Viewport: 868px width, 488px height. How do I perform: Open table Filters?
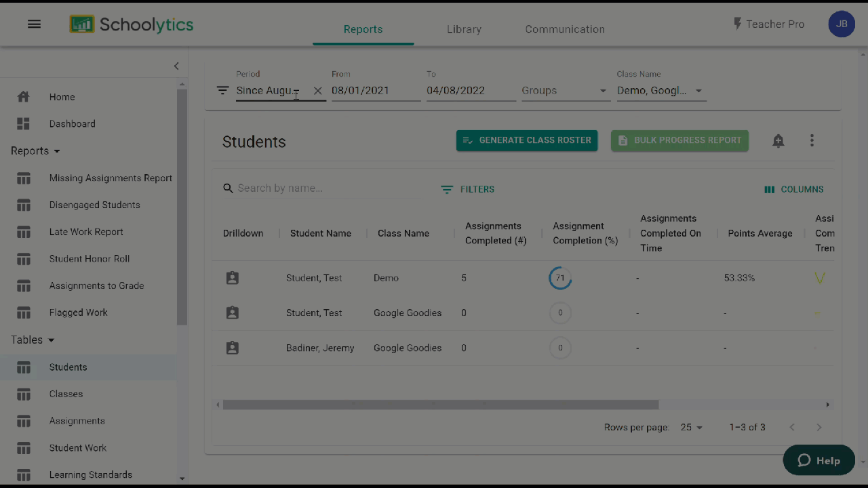click(x=467, y=190)
